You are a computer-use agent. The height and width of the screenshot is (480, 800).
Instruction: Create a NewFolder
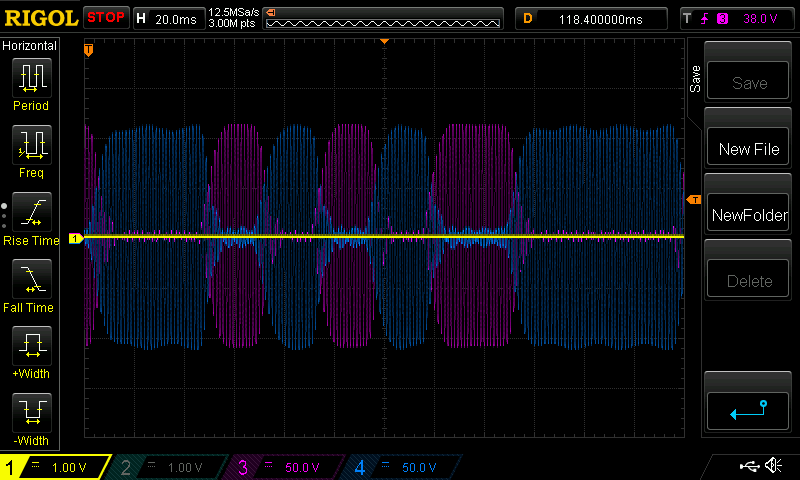748,213
